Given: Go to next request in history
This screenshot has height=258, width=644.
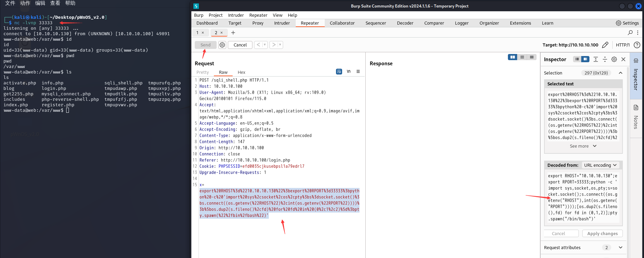Looking at the screenshot, I should coord(274,45).
